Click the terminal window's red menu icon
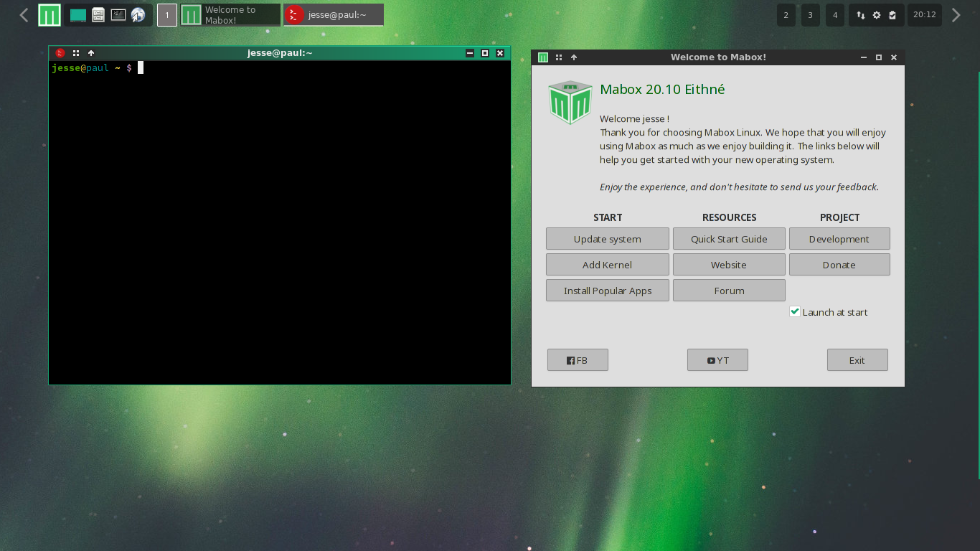The width and height of the screenshot is (980, 551). click(60, 53)
